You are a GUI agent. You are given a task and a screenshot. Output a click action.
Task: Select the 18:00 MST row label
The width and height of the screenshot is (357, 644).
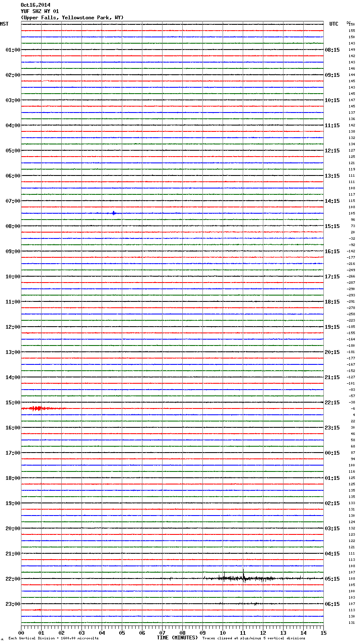pyautogui.click(x=13, y=478)
